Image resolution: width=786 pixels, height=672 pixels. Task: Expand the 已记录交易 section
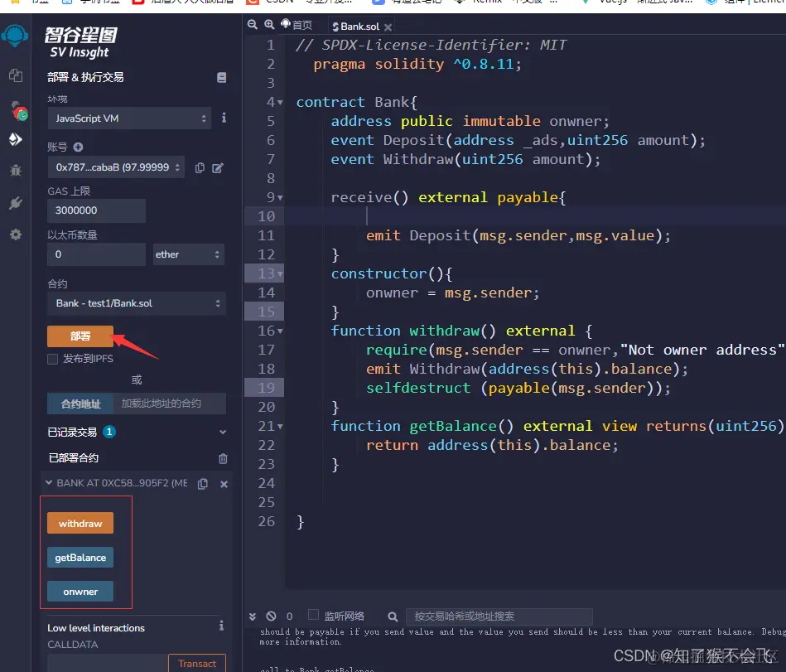pos(223,432)
